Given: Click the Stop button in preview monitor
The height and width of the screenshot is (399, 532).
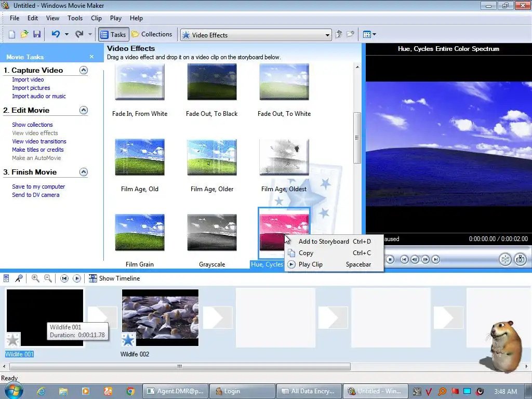Looking at the screenshot, I should coord(390,260).
